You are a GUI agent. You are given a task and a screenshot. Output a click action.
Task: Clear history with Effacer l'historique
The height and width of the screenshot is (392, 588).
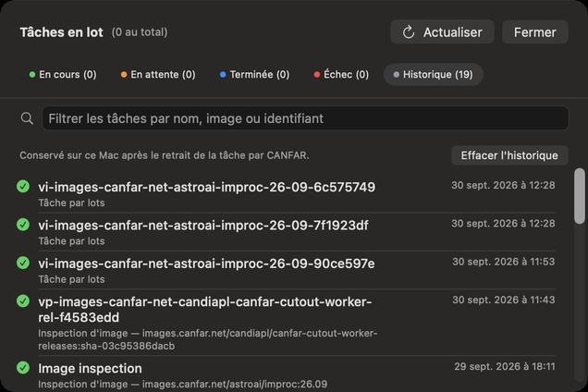(x=509, y=155)
